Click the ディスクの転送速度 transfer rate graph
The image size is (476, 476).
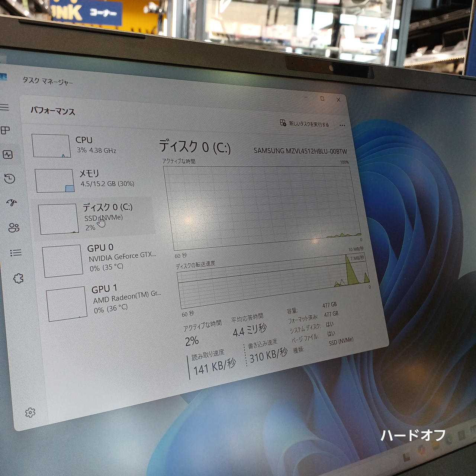click(273, 282)
